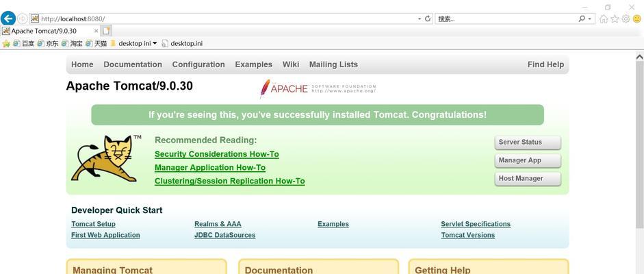Open the Servlet Specifications link
Viewport: 644px width, 274px height.
476,224
